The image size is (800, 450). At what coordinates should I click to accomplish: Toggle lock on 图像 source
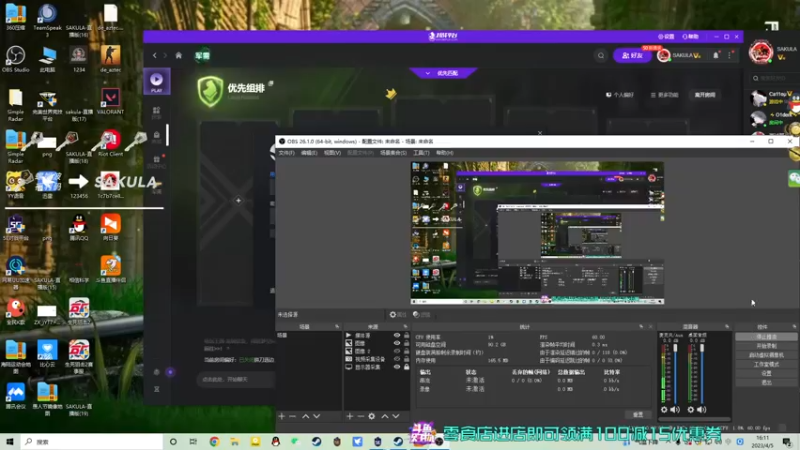coord(407,343)
